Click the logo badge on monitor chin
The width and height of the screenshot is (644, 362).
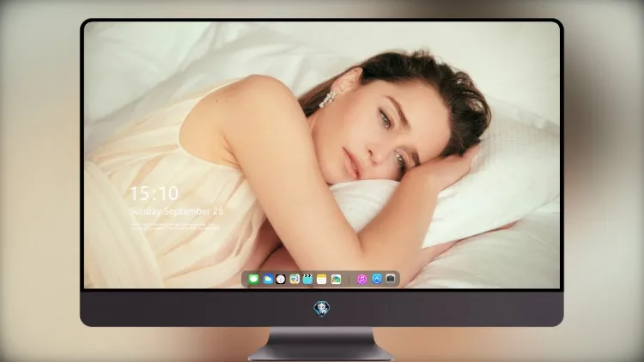coord(322,309)
